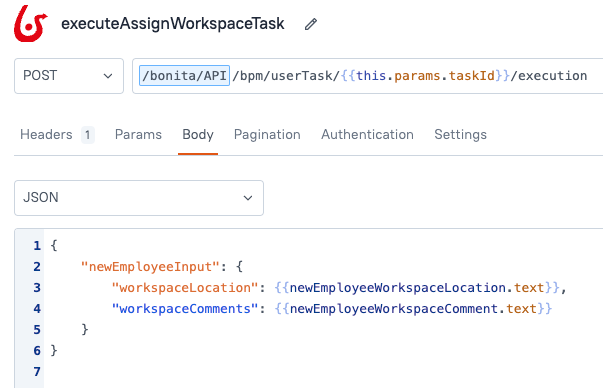
Task: Click the /bonita/API base URL chip
Action: [184, 75]
